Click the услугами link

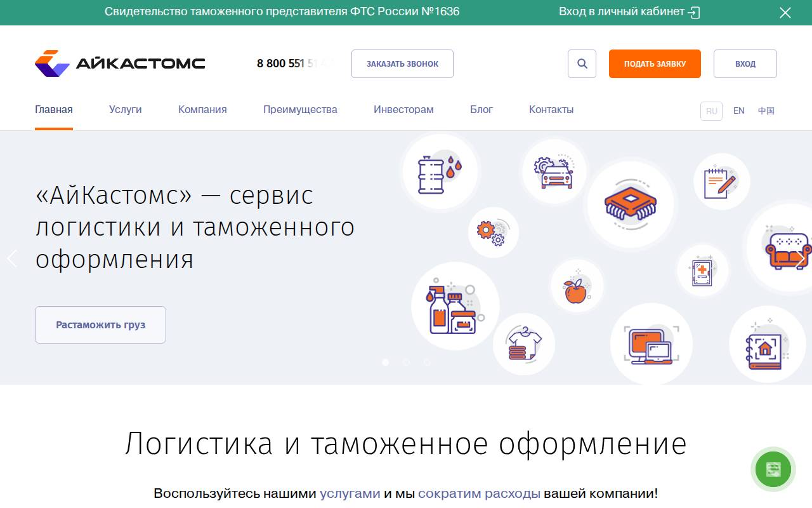350,493
